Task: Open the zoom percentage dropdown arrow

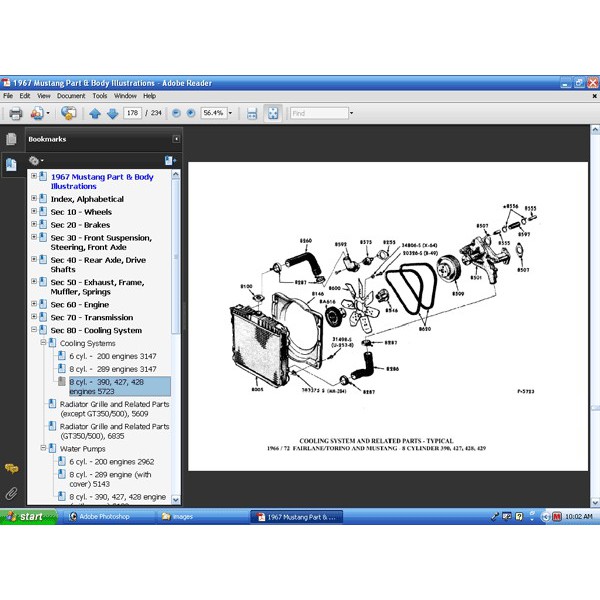Action: pyautogui.click(x=230, y=113)
